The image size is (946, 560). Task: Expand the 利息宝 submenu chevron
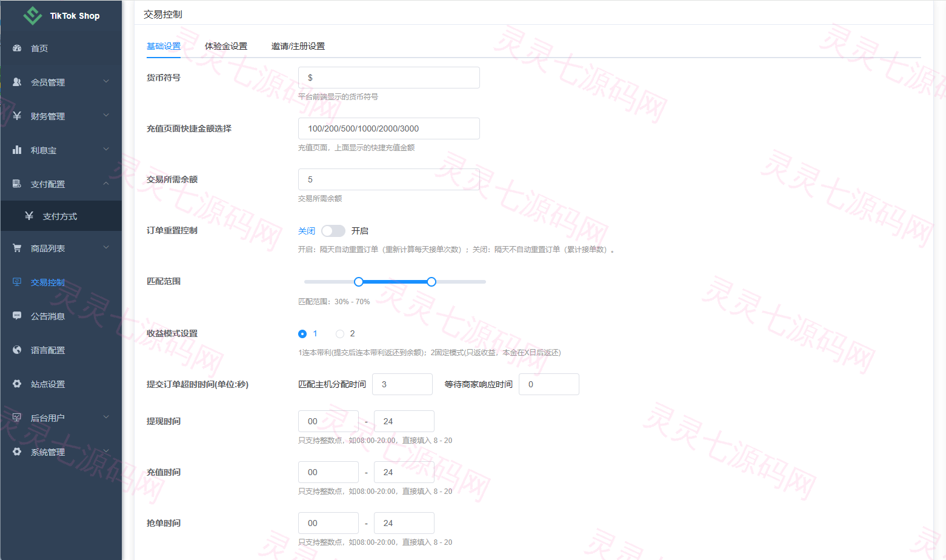pyautogui.click(x=106, y=149)
